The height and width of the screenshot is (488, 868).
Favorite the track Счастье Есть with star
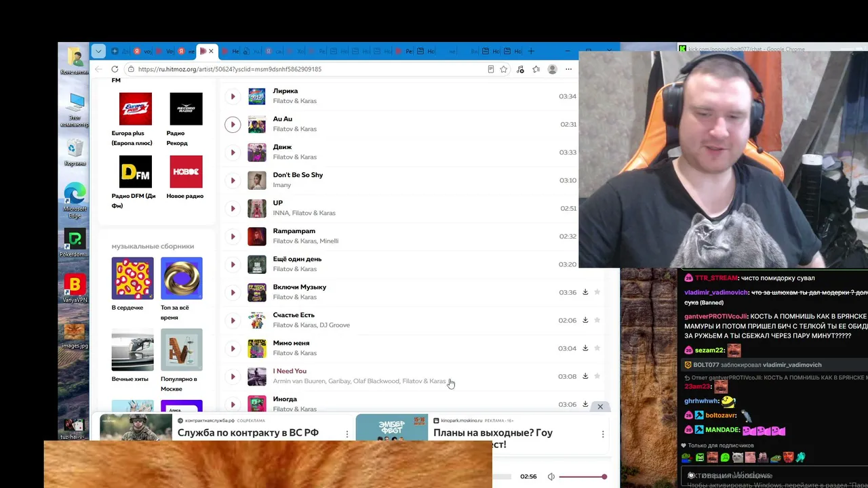pyautogui.click(x=597, y=320)
